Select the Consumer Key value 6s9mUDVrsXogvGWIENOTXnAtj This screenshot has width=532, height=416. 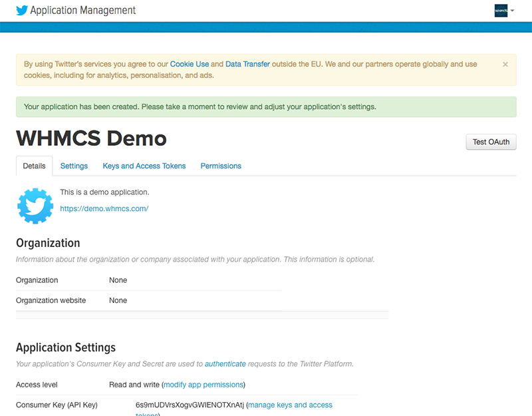[190, 405]
